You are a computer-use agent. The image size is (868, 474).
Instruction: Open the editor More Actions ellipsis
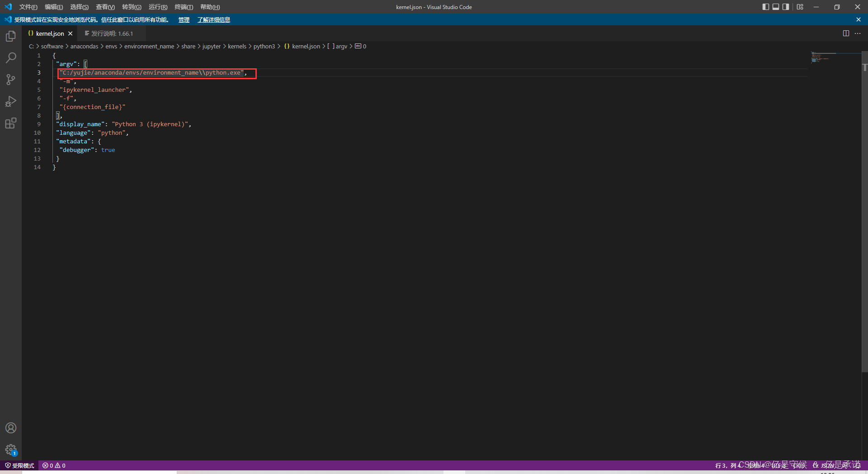pos(858,33)
